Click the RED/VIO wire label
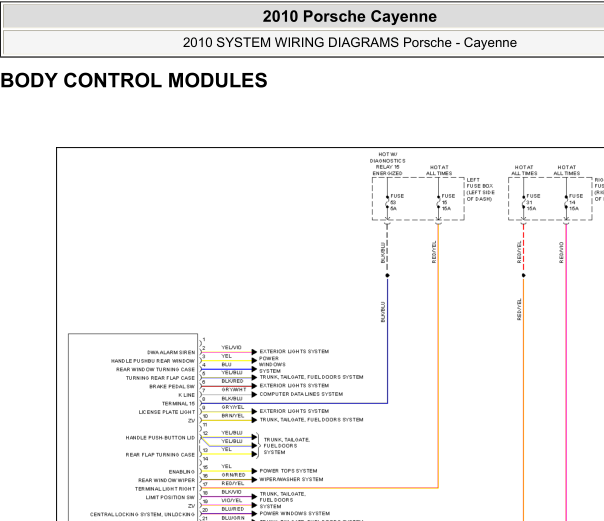Viewport: 604px width, 521px height. (x=561, y=252)
